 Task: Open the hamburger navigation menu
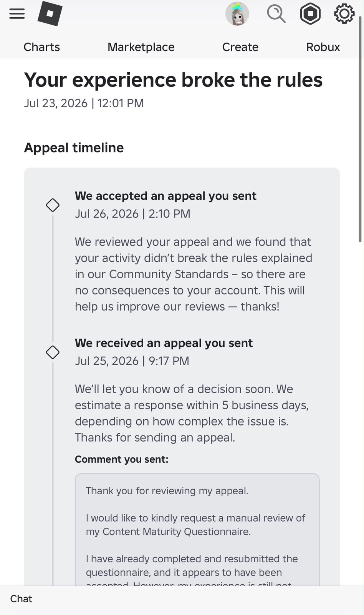(x=17, y=14)
